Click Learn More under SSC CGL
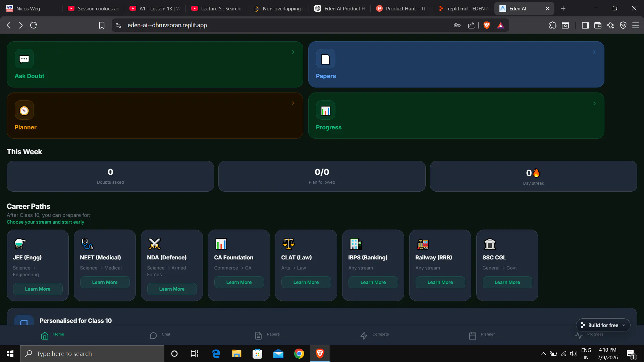644x362 pixels. pos(507,282)
